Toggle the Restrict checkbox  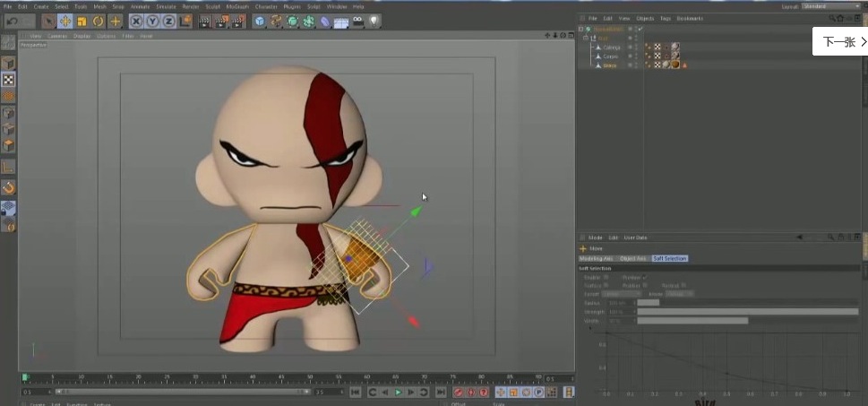pyautogui.click(x=683, y=285)
